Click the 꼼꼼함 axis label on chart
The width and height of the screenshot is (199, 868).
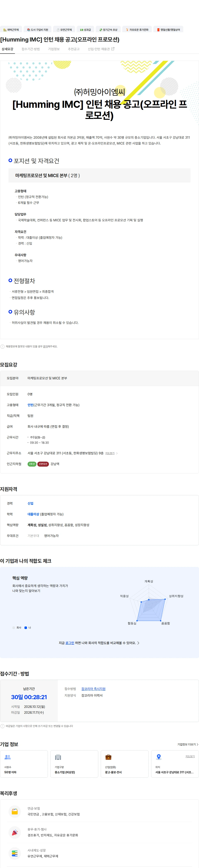[x=165, y=623]
